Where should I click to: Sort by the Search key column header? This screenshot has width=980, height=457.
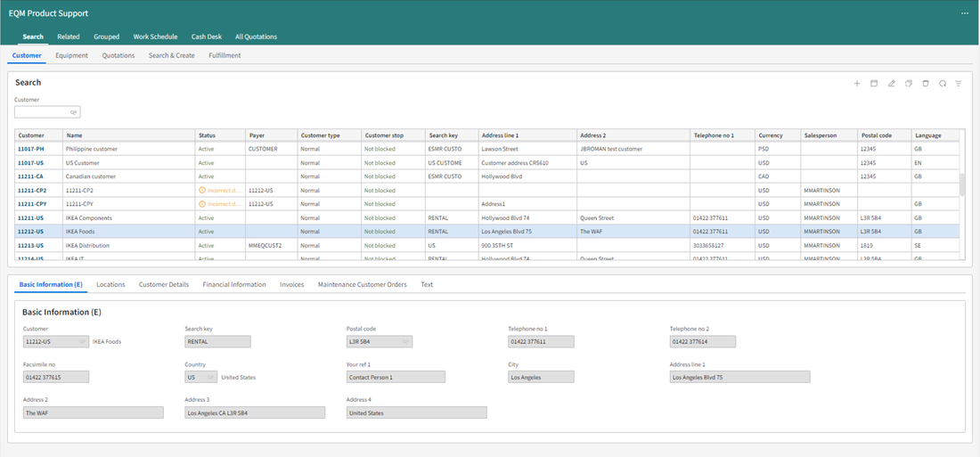(x=452, y=135)
